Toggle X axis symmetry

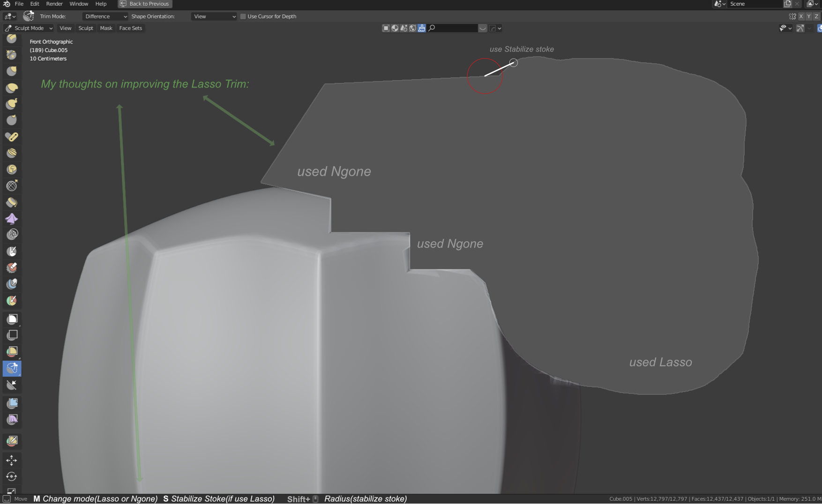(x=801, y=16)
